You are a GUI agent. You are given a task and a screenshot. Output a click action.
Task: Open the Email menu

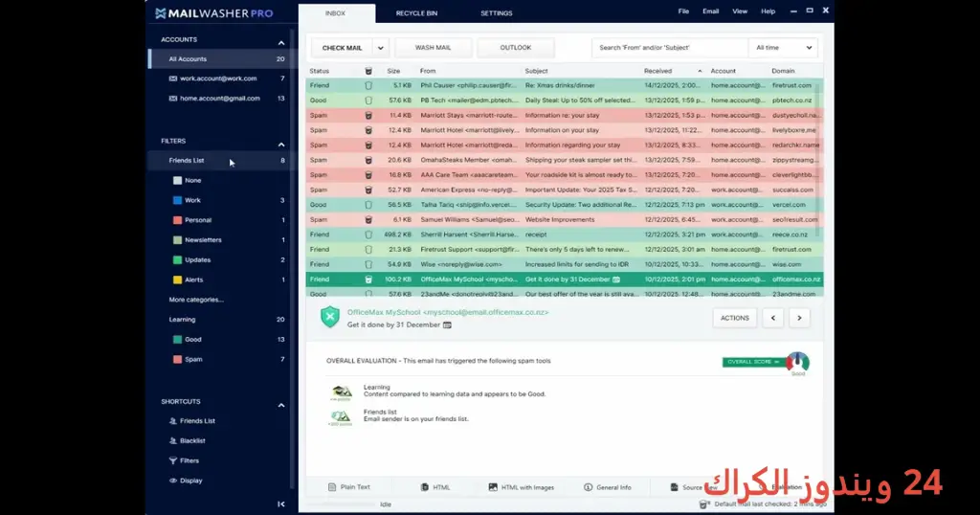(x=711, y=11)
